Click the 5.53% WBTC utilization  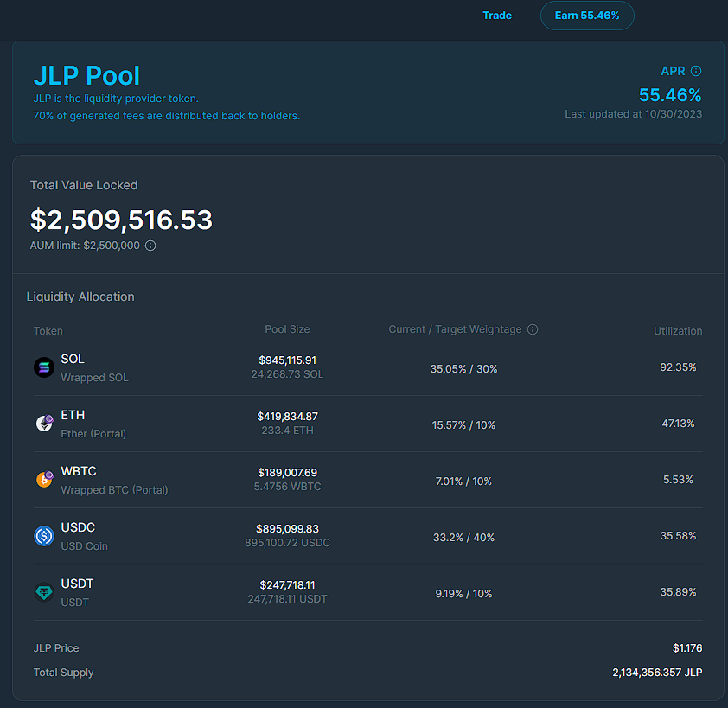click(678, 480)
